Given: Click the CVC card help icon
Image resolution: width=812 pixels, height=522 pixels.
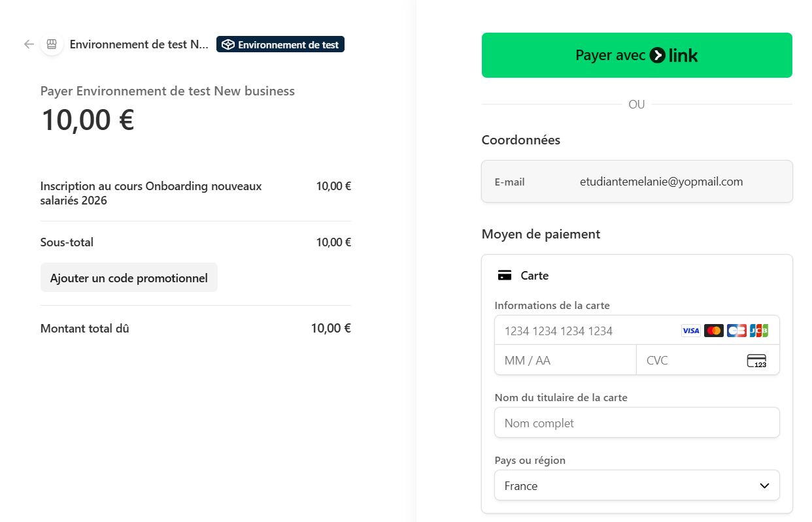Looking at the screenshot, I should click(x=756, y=361).
